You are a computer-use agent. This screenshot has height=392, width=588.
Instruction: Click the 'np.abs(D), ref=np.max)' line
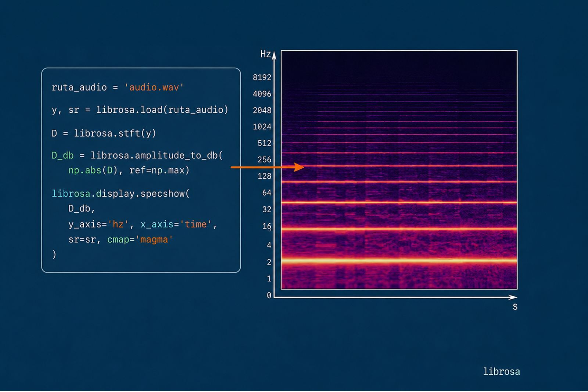pyautogui.click(x=129, y=170)
